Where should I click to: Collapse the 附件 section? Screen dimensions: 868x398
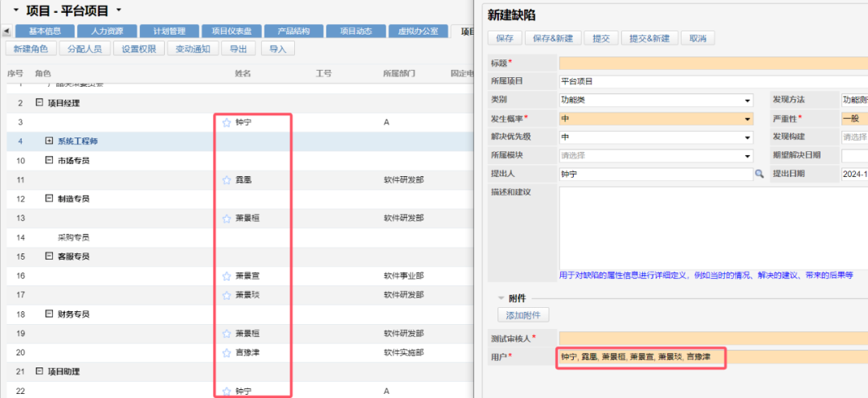tap(501, 297)
